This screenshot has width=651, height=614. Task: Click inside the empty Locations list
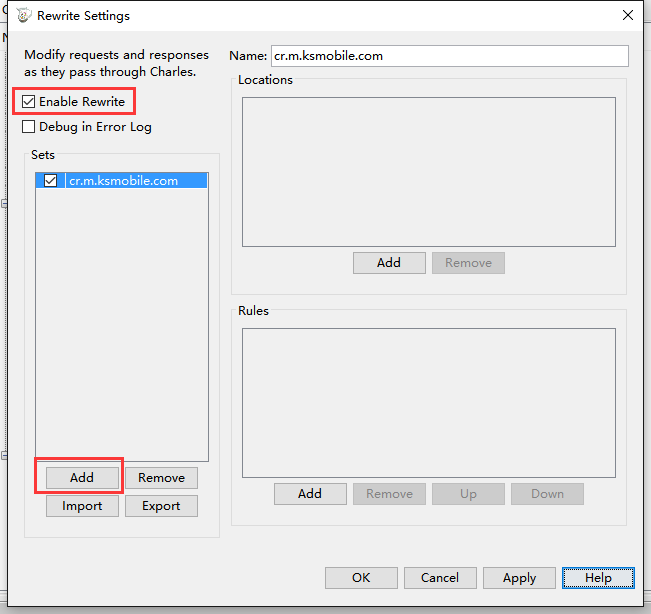click(428, 172)
